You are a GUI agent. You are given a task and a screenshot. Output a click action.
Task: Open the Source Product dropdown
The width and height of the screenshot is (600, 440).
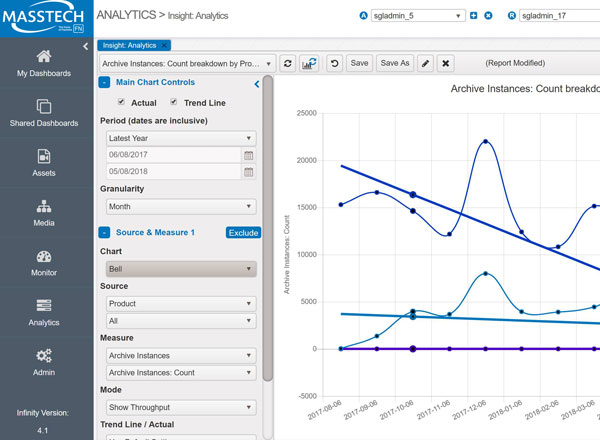(181, 303)
